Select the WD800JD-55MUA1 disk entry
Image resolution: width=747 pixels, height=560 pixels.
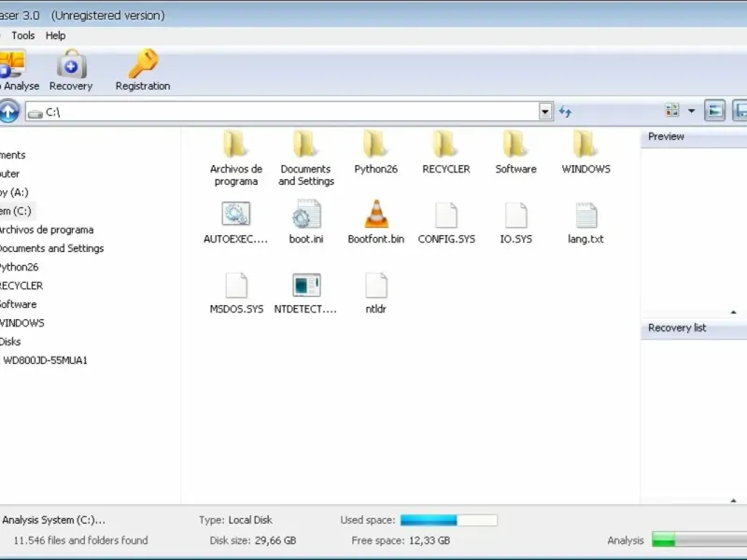coord(45,360)
